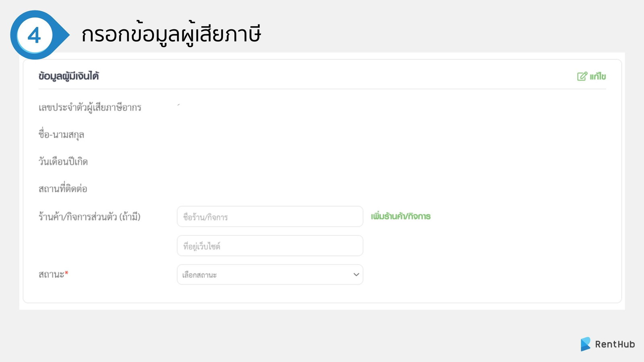Click inside the ที่อยู่เว็บไซต์ input field
The width and height of the screenshot is (644, 362).
tap(270, 246)
